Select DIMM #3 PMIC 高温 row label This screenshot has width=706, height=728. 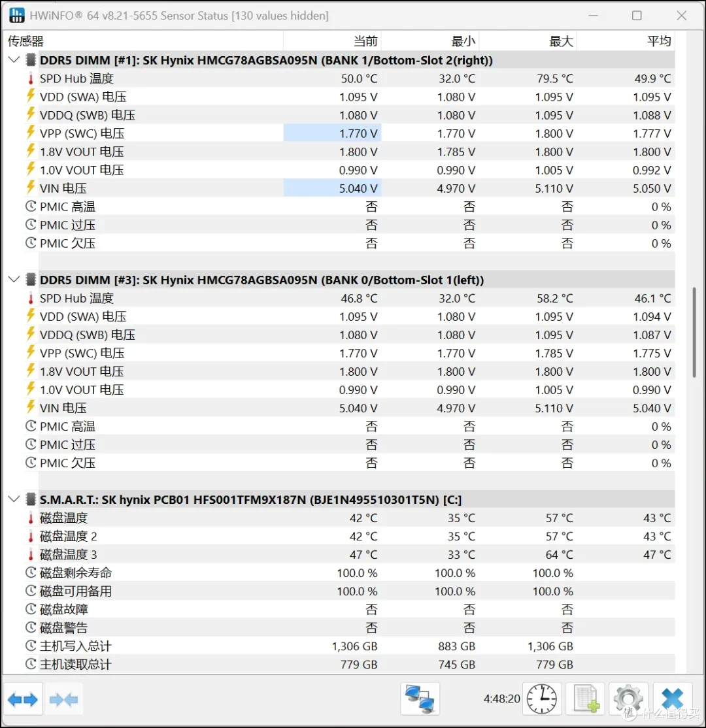[67, 426]
